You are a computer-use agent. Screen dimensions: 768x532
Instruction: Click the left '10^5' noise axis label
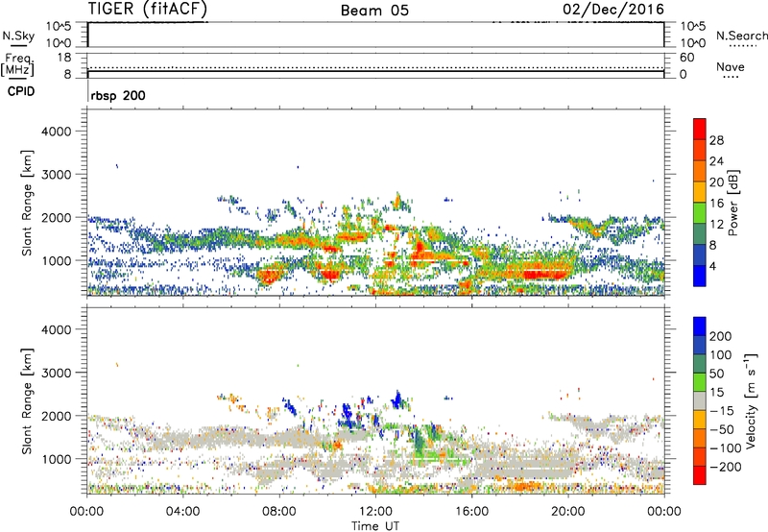59,27
